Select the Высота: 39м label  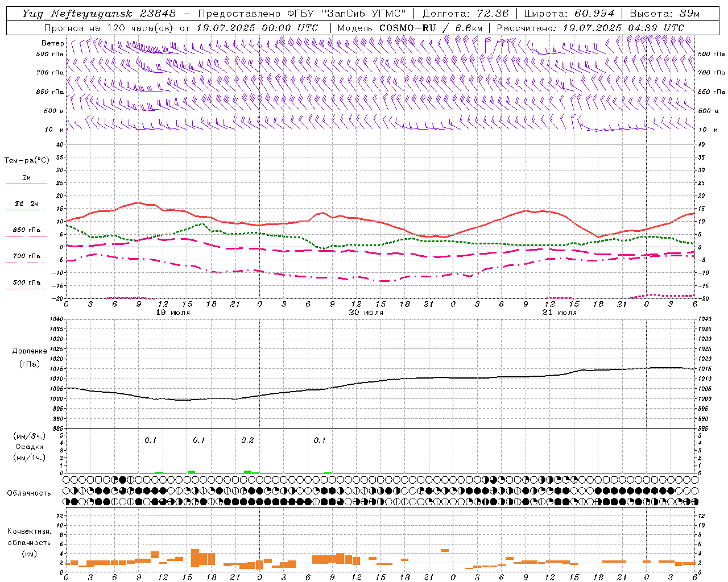click(664, 13)
